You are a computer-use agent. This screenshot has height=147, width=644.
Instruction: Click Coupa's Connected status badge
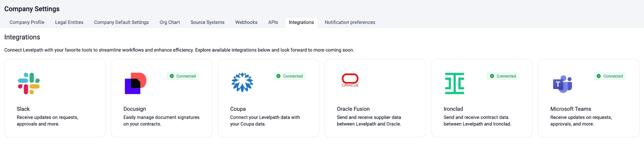[x=289, y=76]
